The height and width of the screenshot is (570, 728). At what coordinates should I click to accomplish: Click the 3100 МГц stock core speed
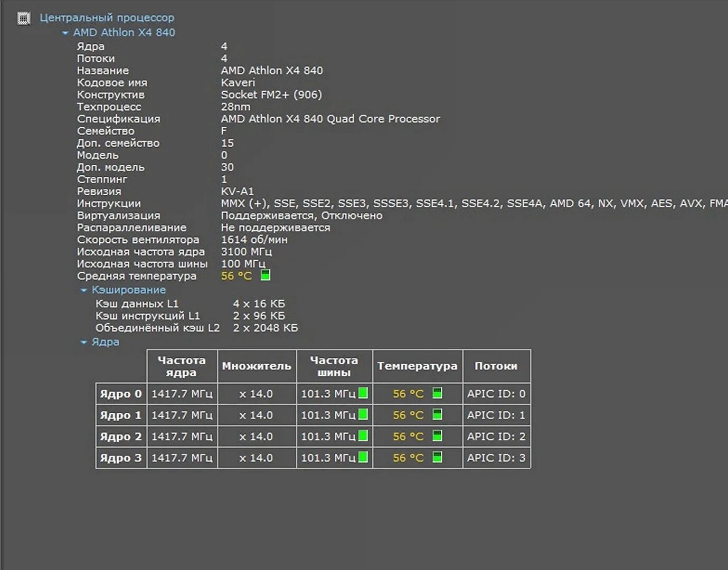pyautogui.click(x=246, y=252)
